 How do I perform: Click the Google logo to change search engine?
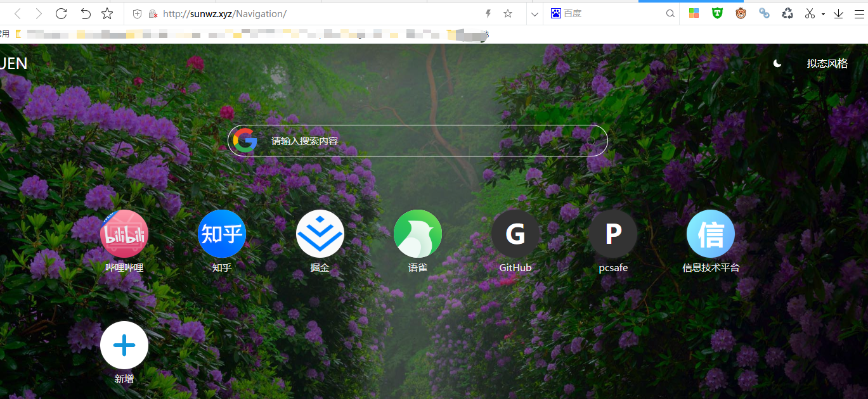pos(245,141)
